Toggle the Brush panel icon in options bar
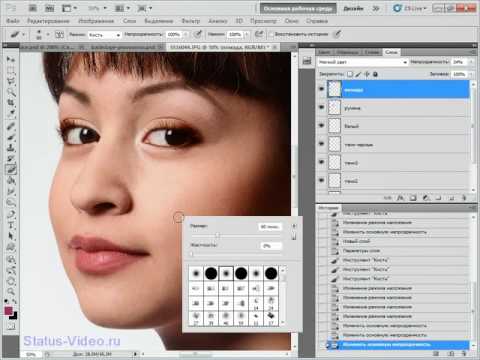The height and width of the screenshot is (360, 480). point(59,34)
